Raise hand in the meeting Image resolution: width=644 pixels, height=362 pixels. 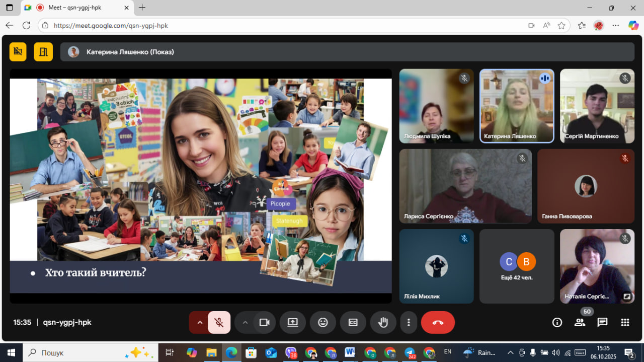[383, 323]
